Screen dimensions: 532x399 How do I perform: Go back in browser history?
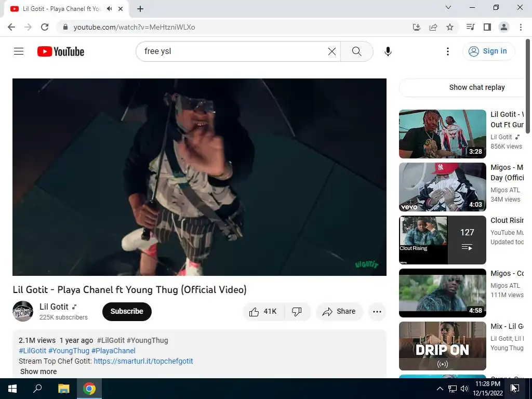(x=11, y=27)
